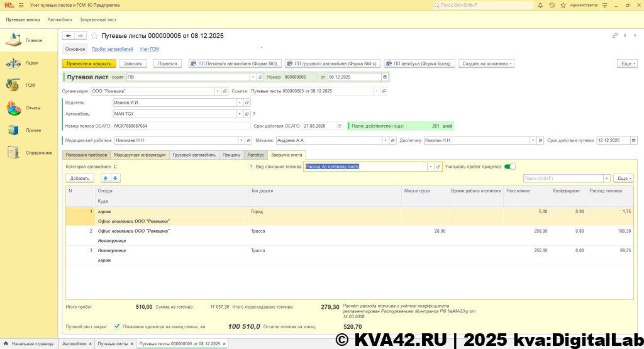Copy link to document icon
Image resolution: width=644 pixels, height=349 pixels.
point(614,36)
